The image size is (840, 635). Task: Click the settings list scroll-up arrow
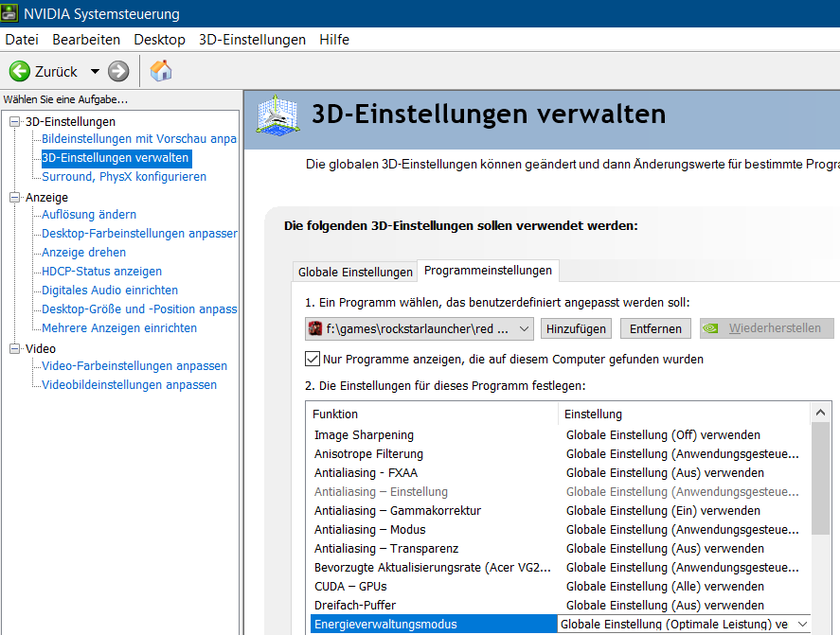(820, 413)
